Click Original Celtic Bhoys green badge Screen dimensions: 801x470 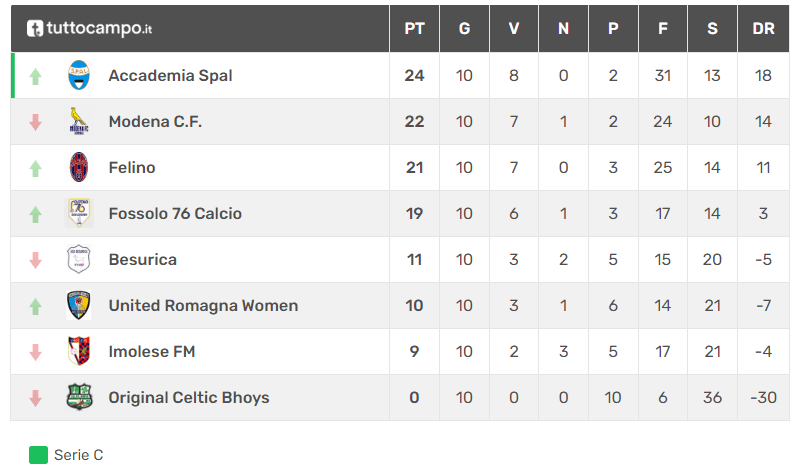(x=79, y=397)
